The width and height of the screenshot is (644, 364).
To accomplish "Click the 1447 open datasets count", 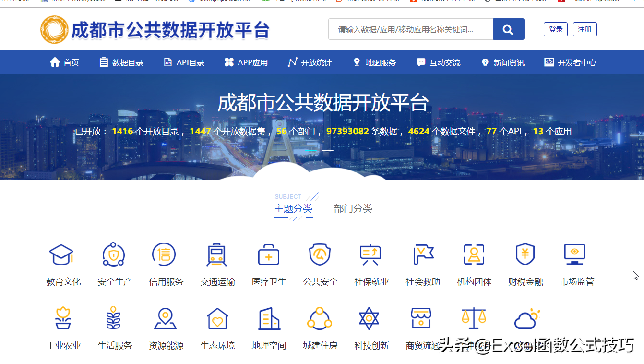I will (200, 131).
